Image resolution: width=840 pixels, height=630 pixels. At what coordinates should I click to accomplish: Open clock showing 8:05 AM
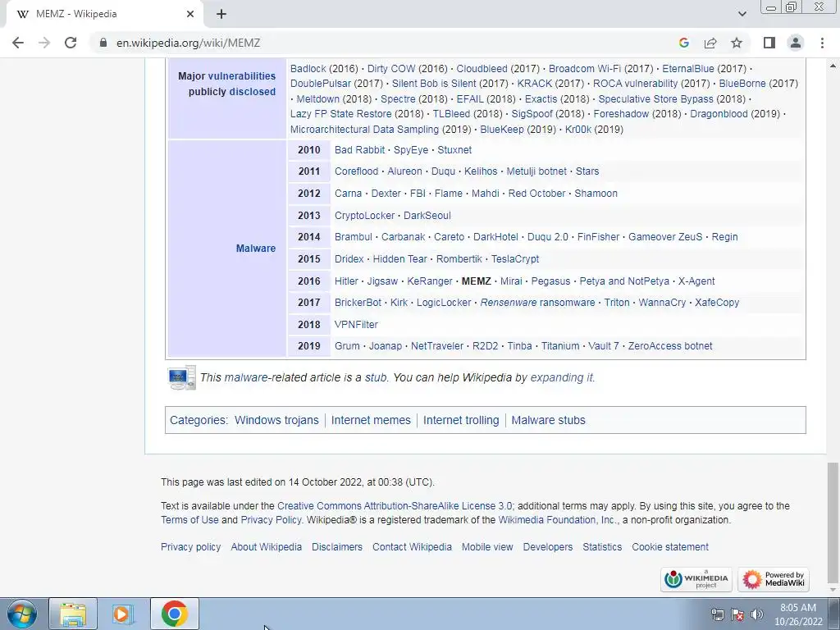tap(798, 614)
